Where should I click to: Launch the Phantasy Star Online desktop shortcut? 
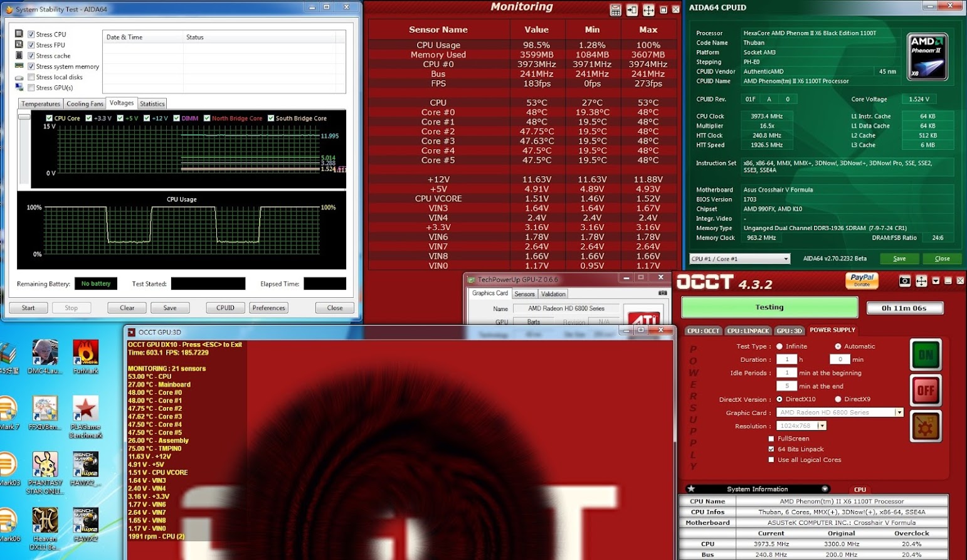tap(45, 473)
